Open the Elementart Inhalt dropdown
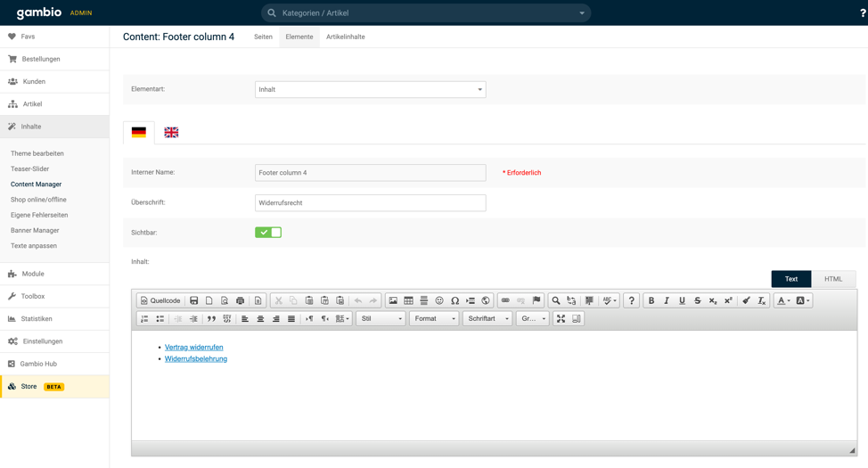The height and width of the screenshot is (468, 868). point(371,89)
